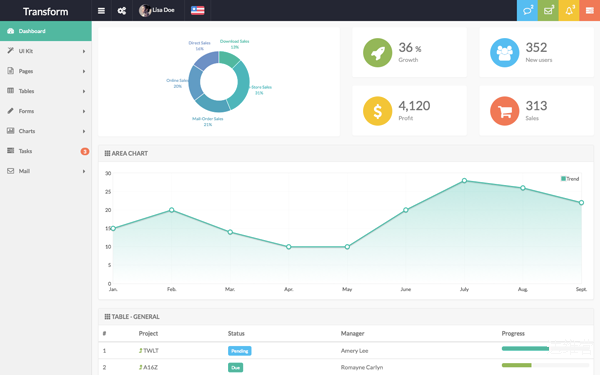
Task: Open the Tables menu item
Action: click(46, 91)
